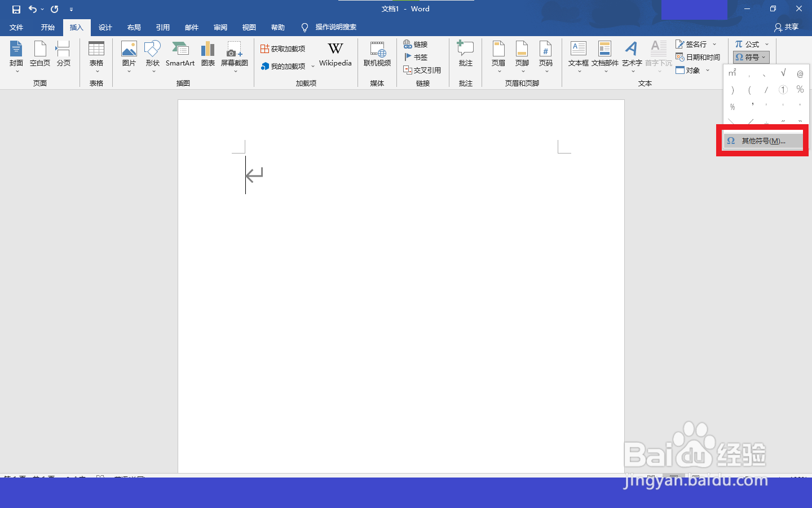The image size is (812, 508).
Task: Insert a 链接 hyperlink
Action: 416,44
